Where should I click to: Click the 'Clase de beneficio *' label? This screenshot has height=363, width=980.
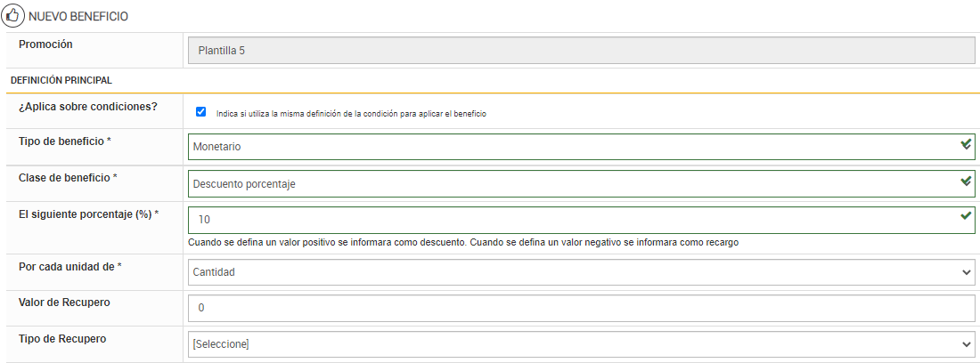point(68,177)
